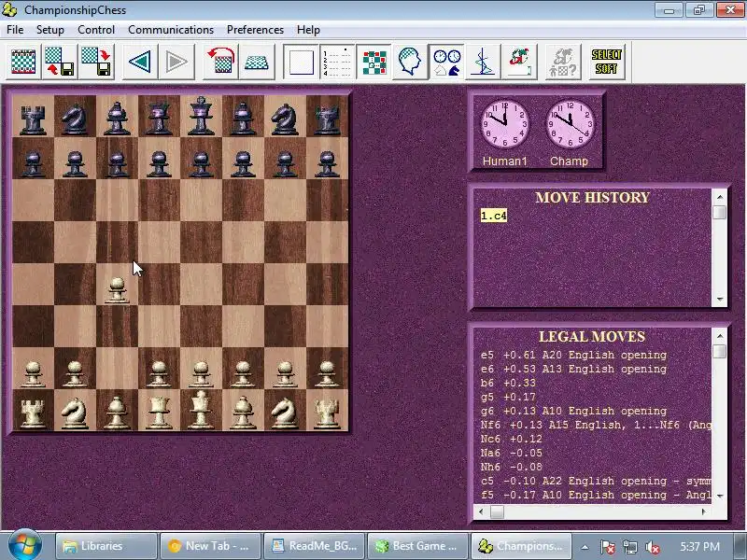Image resolution: width=747 pixels, height=560 pixels.
Task: Toggle the chess clocks toolbar button
Action: pyautogui.click(x=447, y=62)
